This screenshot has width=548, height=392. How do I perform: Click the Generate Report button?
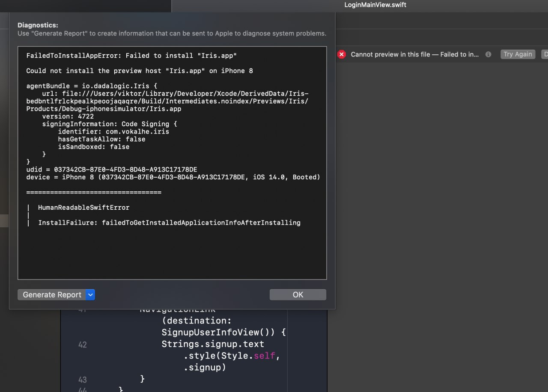[x=52, y=294]
